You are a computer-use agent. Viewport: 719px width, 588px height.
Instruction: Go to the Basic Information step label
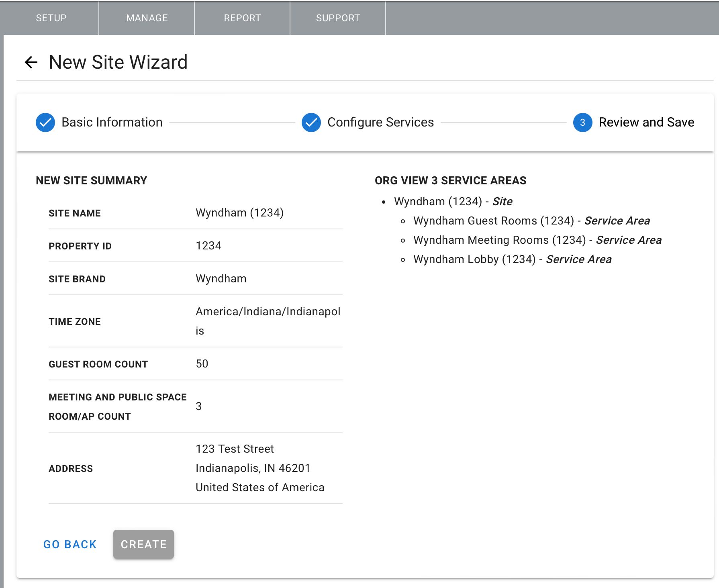coord(112,122)
